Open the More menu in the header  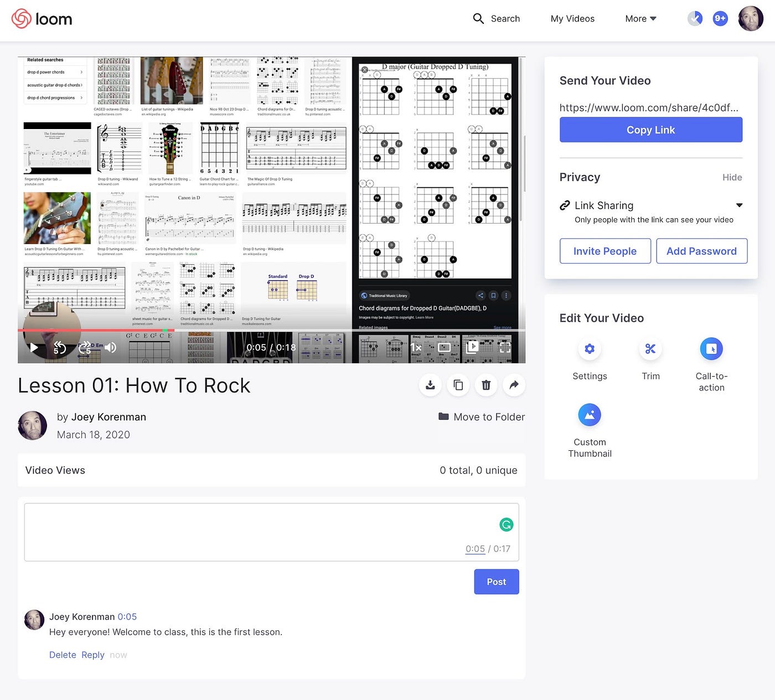click(640, 18)
